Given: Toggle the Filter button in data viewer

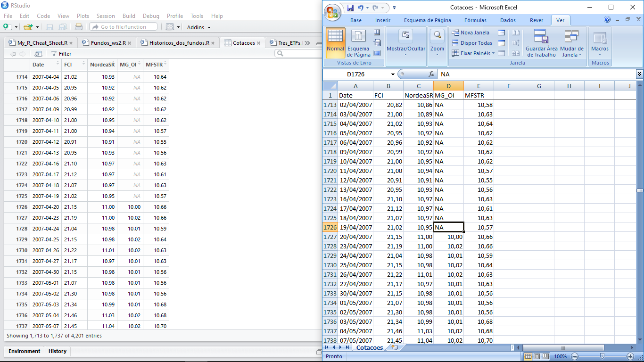Looking at the screenshot, I should click(x=61, y=54).
